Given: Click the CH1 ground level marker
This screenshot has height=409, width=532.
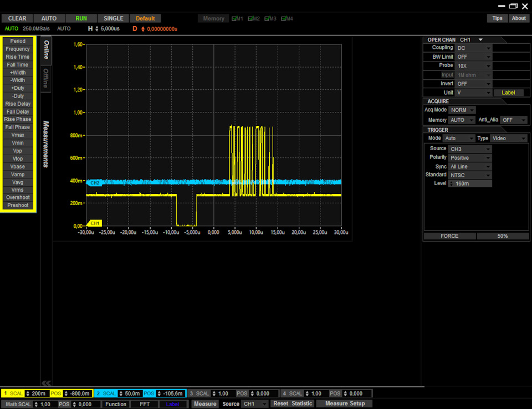Looking at the screenshot, I should click(94, 223).
